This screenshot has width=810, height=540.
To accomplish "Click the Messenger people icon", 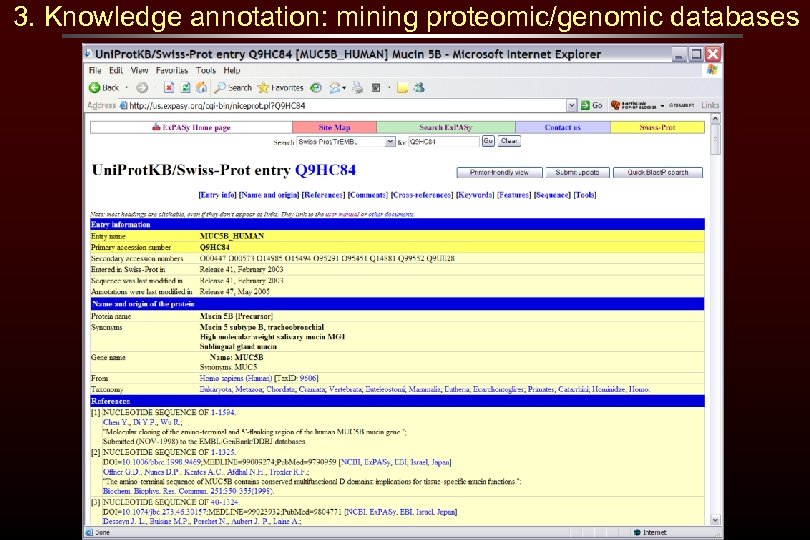I will click(419, 88).
